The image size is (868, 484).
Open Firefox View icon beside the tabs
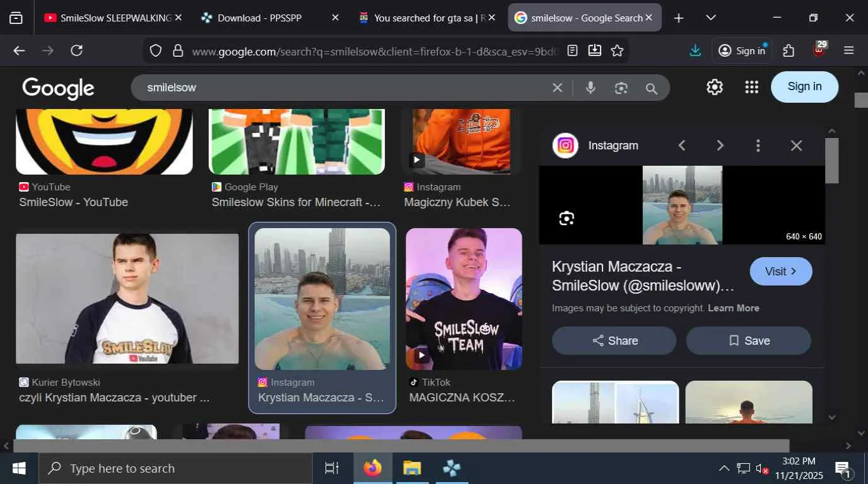(x=16, y=18)
